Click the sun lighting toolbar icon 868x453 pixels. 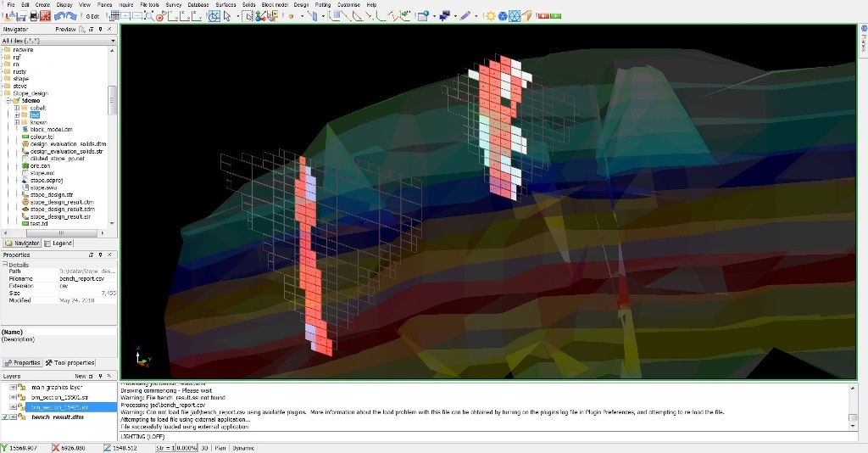[x=490, y=16]
